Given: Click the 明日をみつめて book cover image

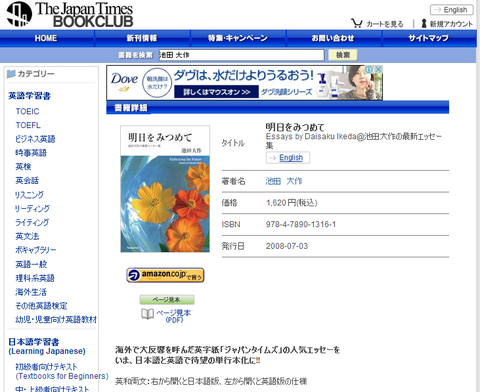Looking at the screenshot, I should point(165,189).
